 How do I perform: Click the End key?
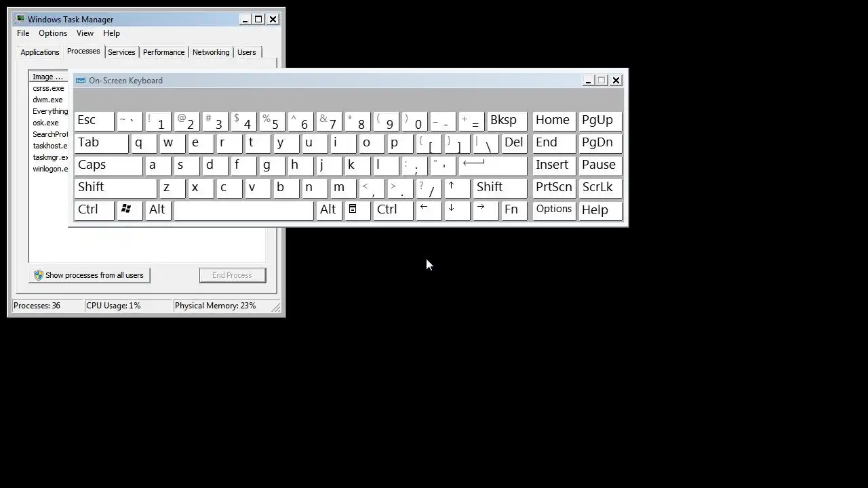coord(554,143)
